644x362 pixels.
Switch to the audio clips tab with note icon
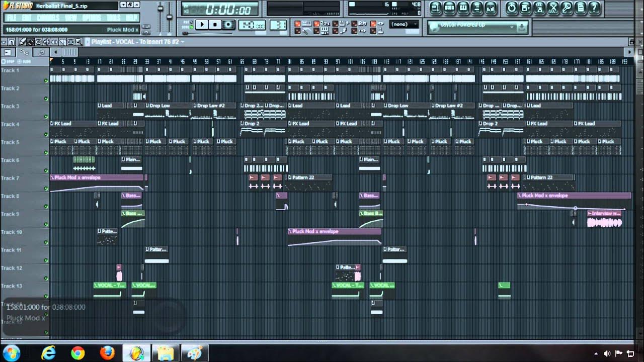point(41,52)
